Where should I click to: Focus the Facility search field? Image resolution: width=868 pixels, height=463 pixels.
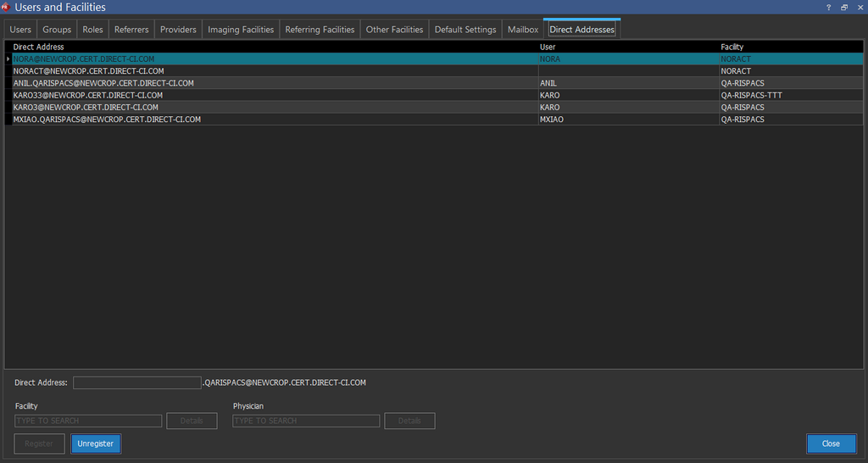88,421
